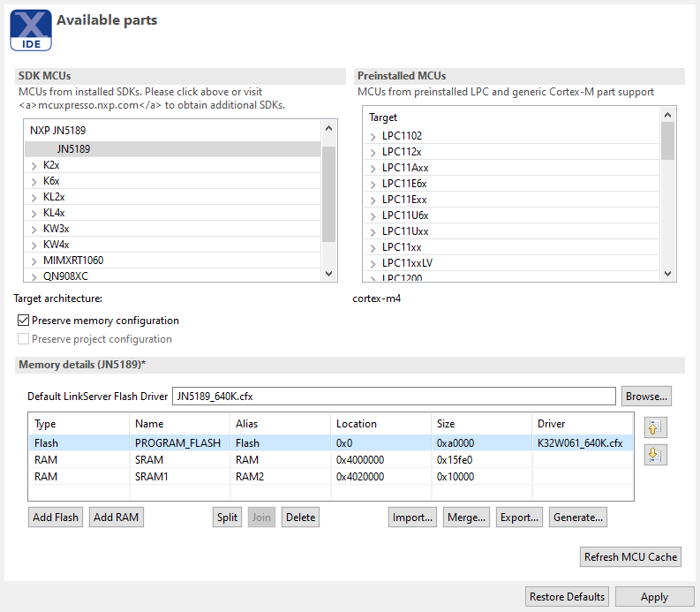Image resolution: width=700 pixels, height=612 pixels.
Task: Click Preinstalled MCUs scrollbar thumb
Action: coord(668,141)
